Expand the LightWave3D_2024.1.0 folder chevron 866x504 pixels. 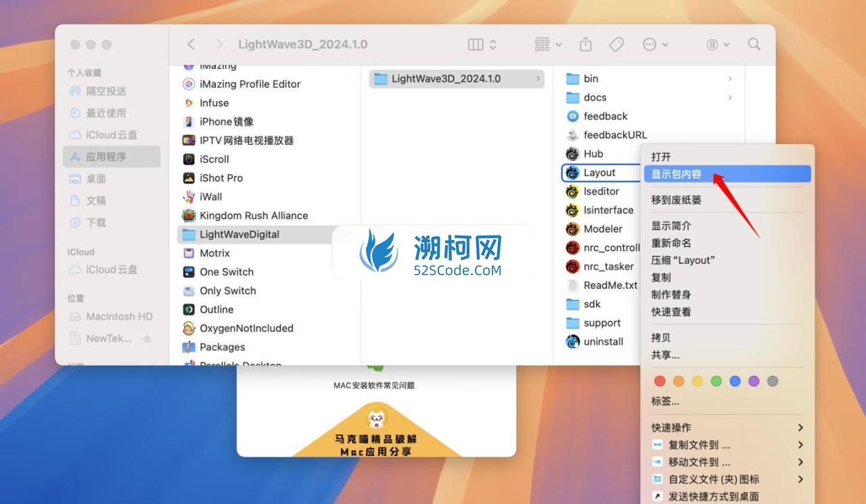pyautogui.click(x=538, y=78)
